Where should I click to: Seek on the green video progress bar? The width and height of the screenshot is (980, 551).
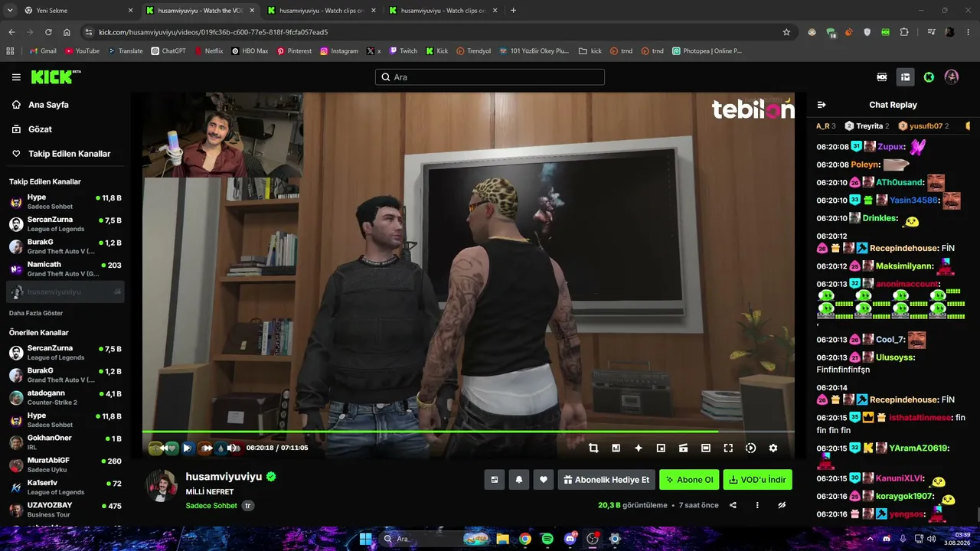tap(468, 432)
